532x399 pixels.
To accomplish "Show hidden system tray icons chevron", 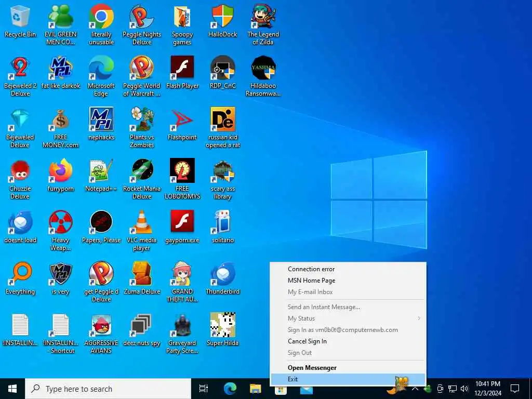I will coord(415,389).
